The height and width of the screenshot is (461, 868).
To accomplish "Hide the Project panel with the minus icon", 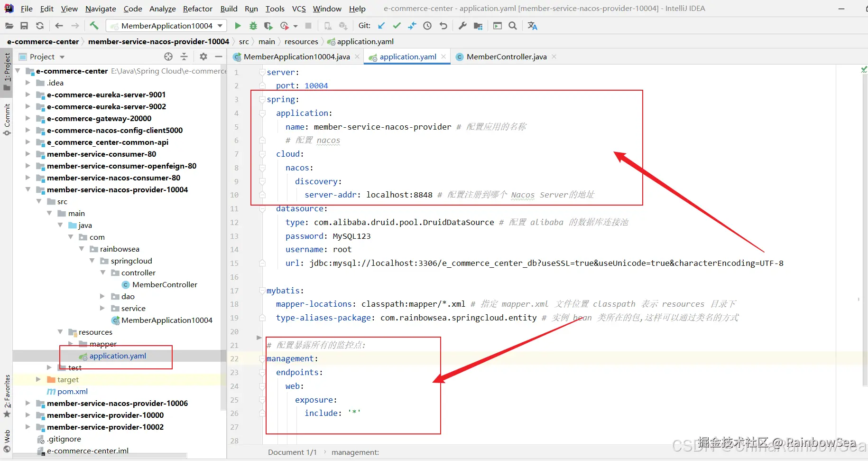I will [219, 56].
